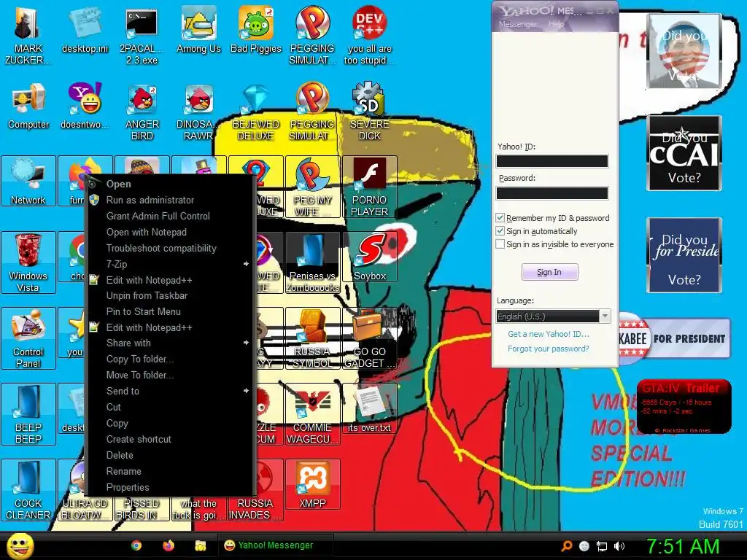This screenshot has height=560, width=747.
Task: Enable Sign in as invisible to everyone
Action: pyautogui.click(x=500, y=244)
